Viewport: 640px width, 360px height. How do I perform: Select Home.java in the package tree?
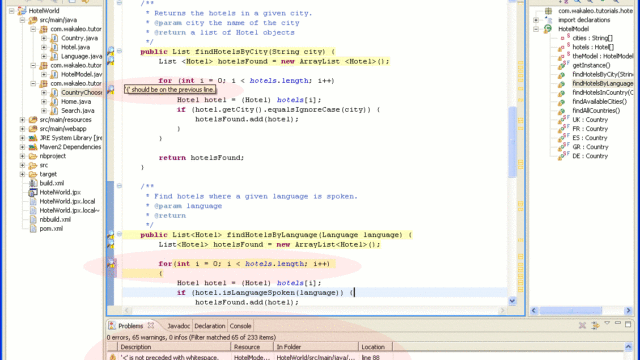[76, 102]
